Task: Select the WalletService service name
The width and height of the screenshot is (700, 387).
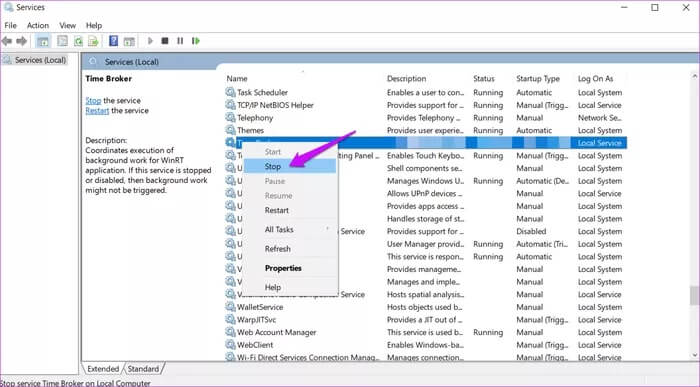Action: [x=260, y=307]
